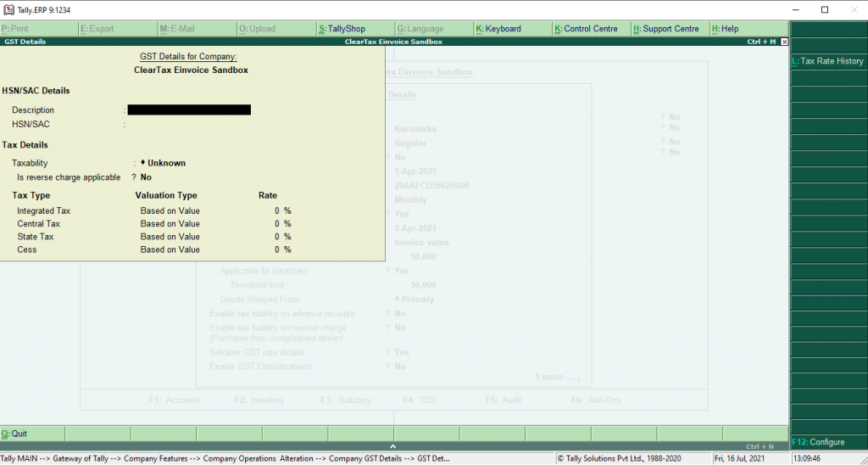This screenshot has width=868, height=465.
Task: Open TallyShop from the top bar
Action: [355, 29]
